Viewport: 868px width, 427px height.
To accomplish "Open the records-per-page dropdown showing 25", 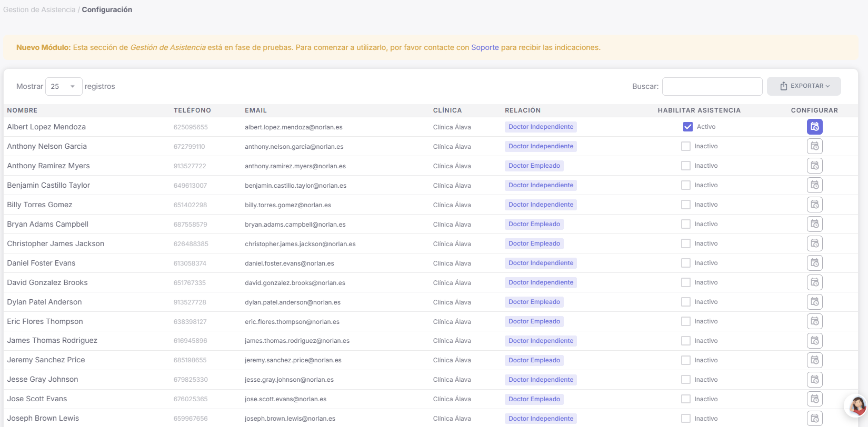I will (64, 86).
